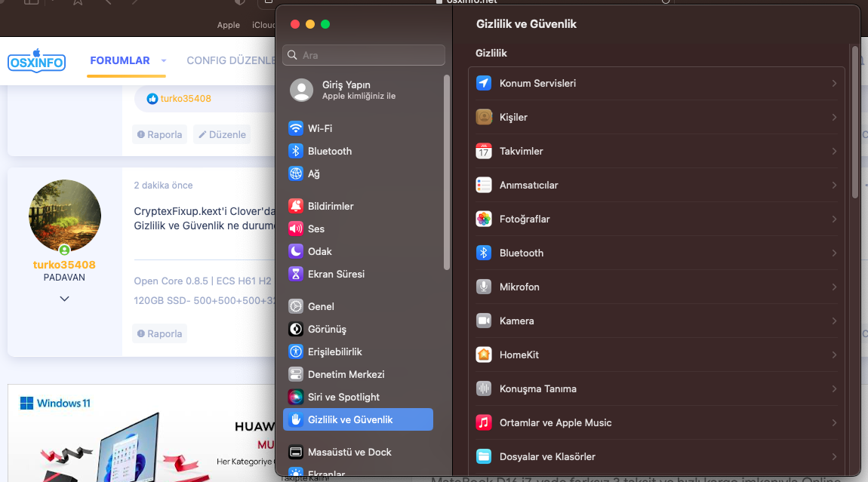Expand the Mikrofon row chevron
Screen dimensions: 868x482
tap(834, 287)
